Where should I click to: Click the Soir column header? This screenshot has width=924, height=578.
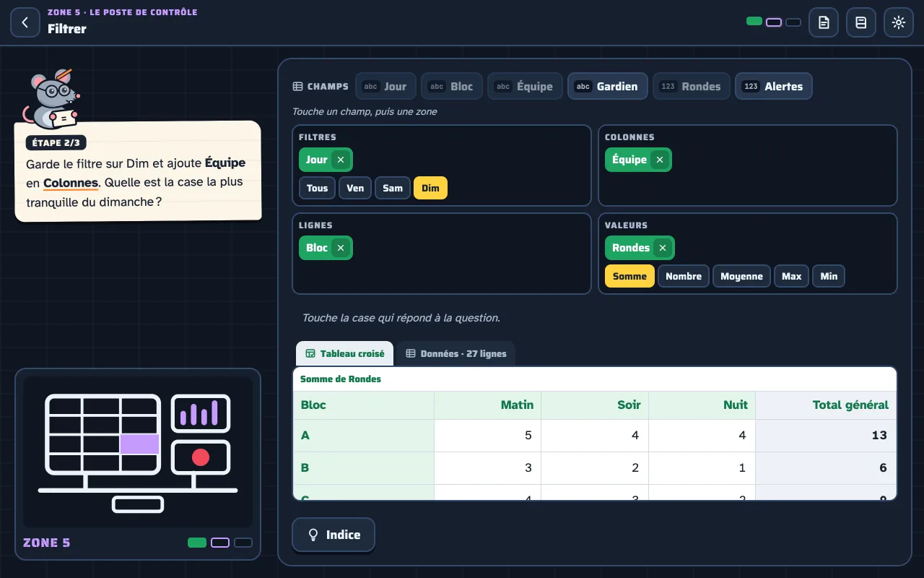tap(595, 405)
